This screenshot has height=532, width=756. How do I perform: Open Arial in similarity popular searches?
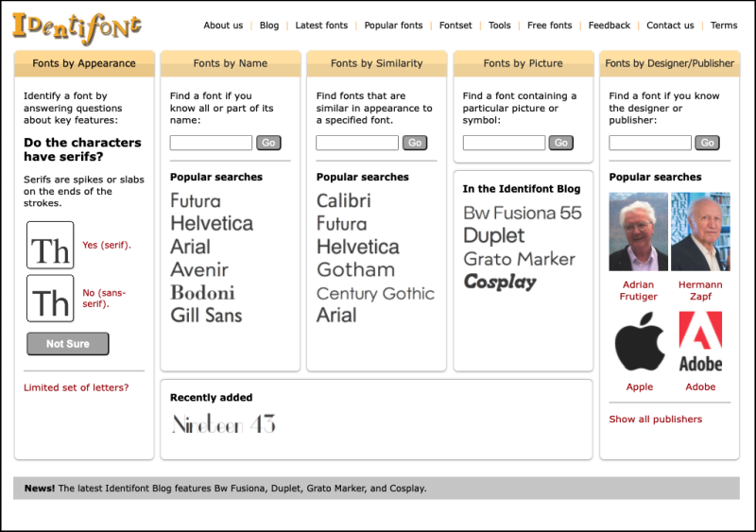click(x=336, y=316)
